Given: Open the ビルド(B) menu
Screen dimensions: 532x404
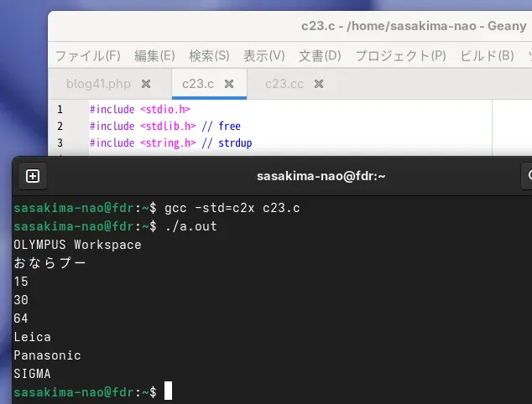Looking at the screenshot, I should pyautogui.click(x=488, y=55).
